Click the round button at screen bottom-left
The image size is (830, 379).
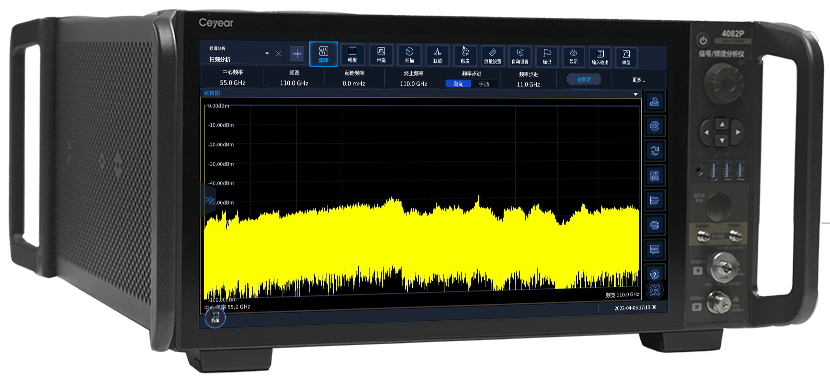coord(215,318)
